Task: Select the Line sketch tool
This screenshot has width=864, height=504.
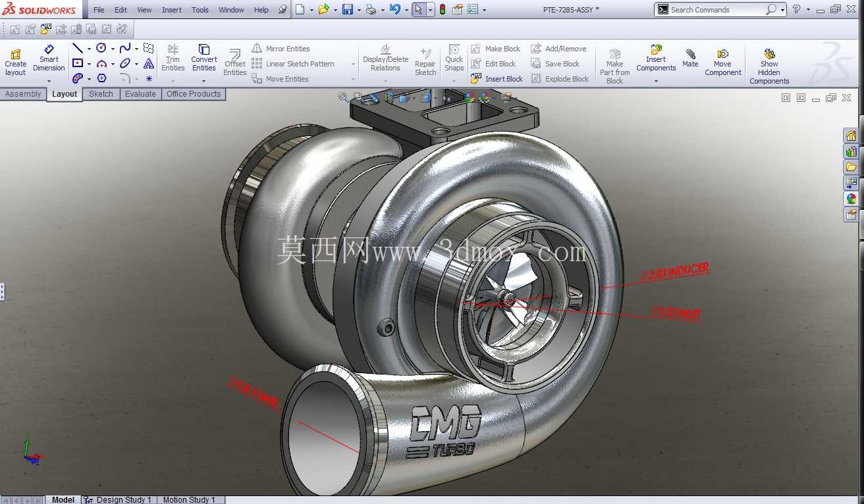Action: (x=78, y=48)
